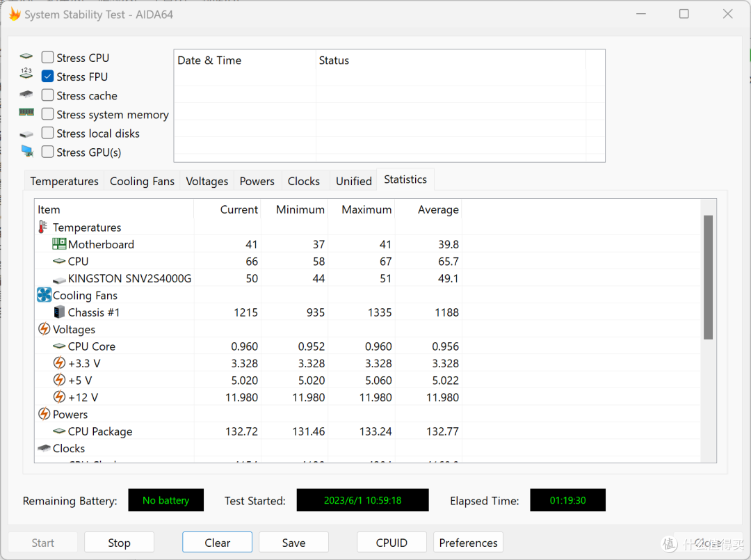This screenshot has width=751, height=560.
Task: Click the Clocks section chip icon
Action: [44, 448]
